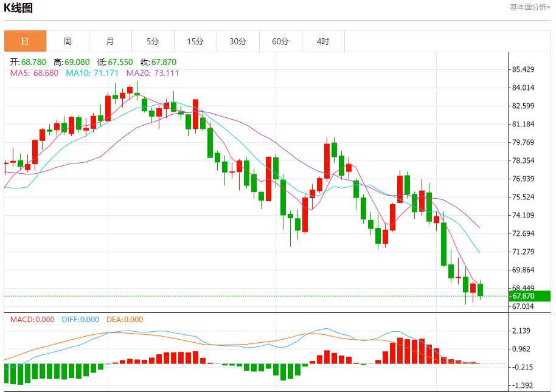Click the MA5 68.680 legend label
This screenshot has width=556, height=392.
(34, 73)
